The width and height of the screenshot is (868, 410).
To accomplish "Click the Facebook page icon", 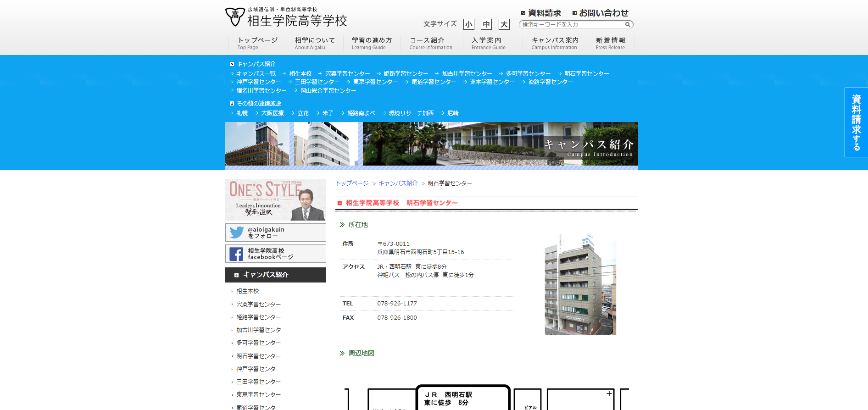I will (236, 254).
